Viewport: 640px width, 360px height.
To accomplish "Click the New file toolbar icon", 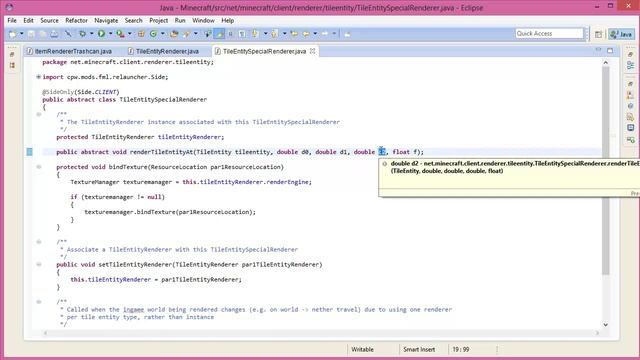I will pyautogui.click(x=13, y=34).
